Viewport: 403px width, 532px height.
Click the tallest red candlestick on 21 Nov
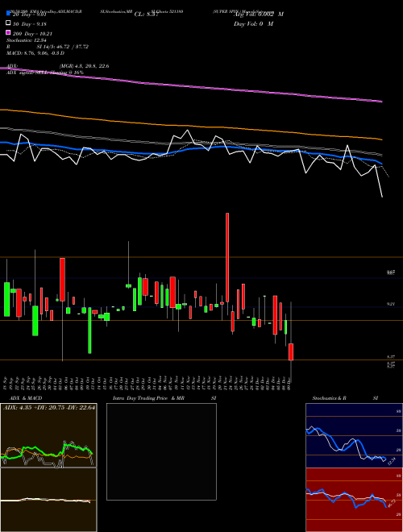[x=227, y=257]
